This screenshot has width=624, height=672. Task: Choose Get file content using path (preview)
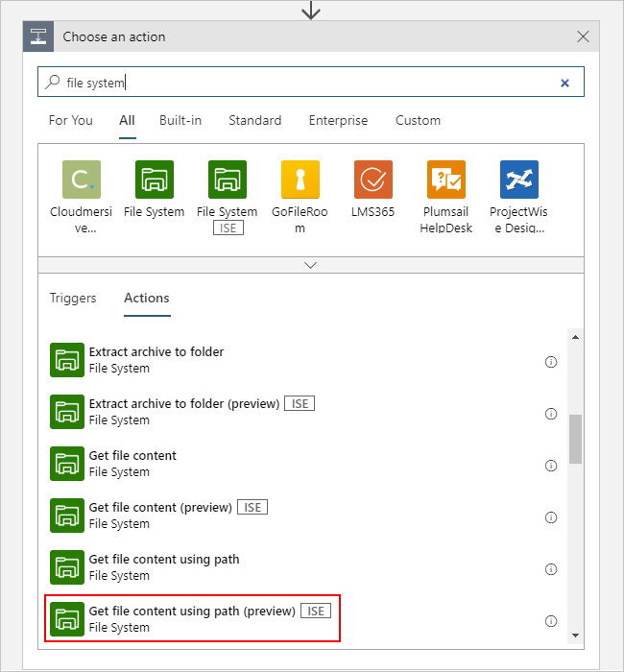click(304, 619)
